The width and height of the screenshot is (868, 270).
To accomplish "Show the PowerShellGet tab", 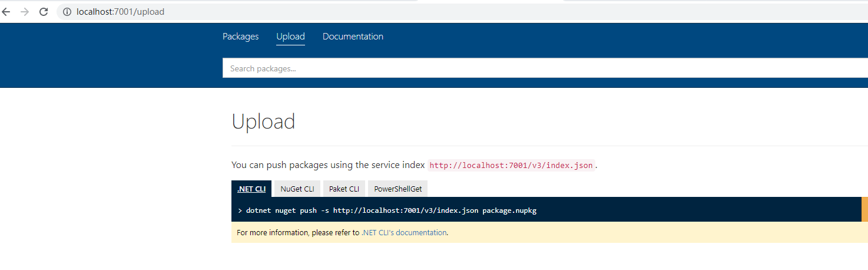I will tap(398, 189).
